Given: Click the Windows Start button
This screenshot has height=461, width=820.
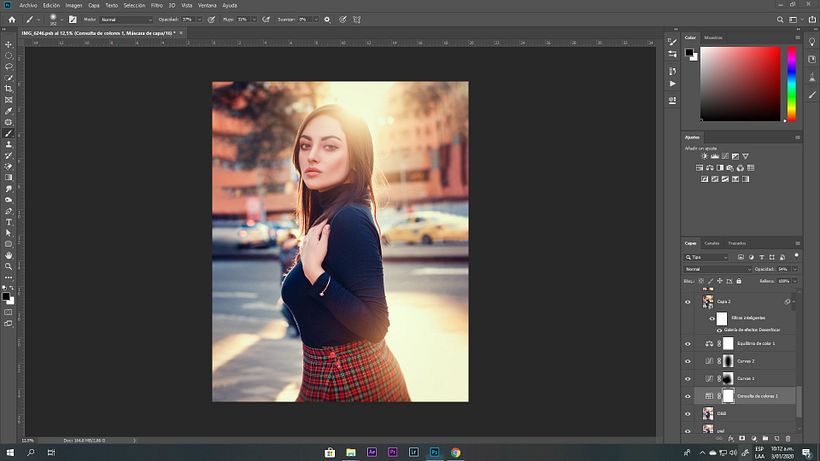Looking at the screenshot, I should point(10,453).
